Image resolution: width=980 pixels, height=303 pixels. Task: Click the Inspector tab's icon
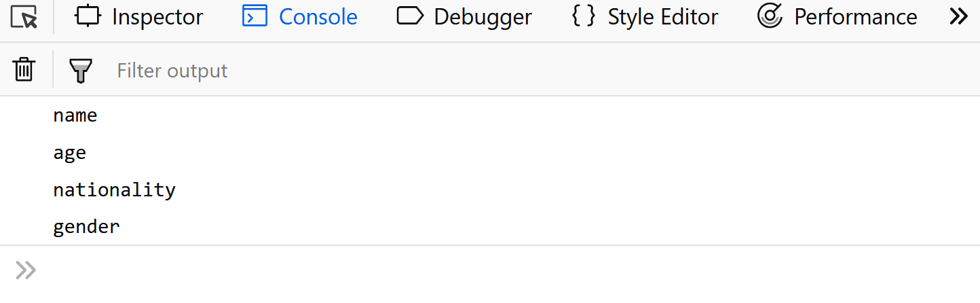coord(88,16)
